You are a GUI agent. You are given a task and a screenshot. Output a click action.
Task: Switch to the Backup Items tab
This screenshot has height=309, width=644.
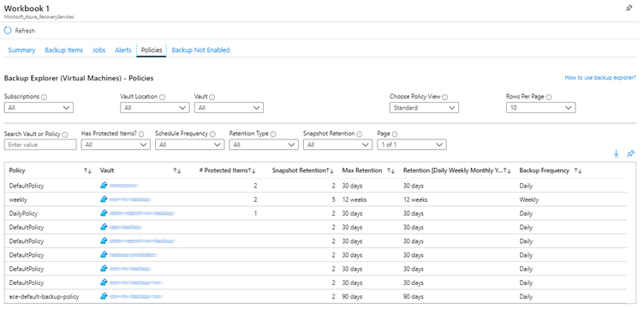tap(63, 50)
